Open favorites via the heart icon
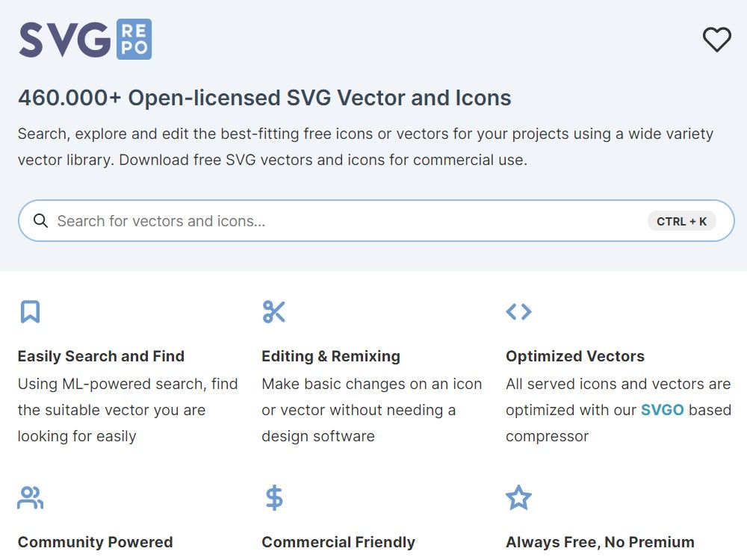 tap(718, 39)
